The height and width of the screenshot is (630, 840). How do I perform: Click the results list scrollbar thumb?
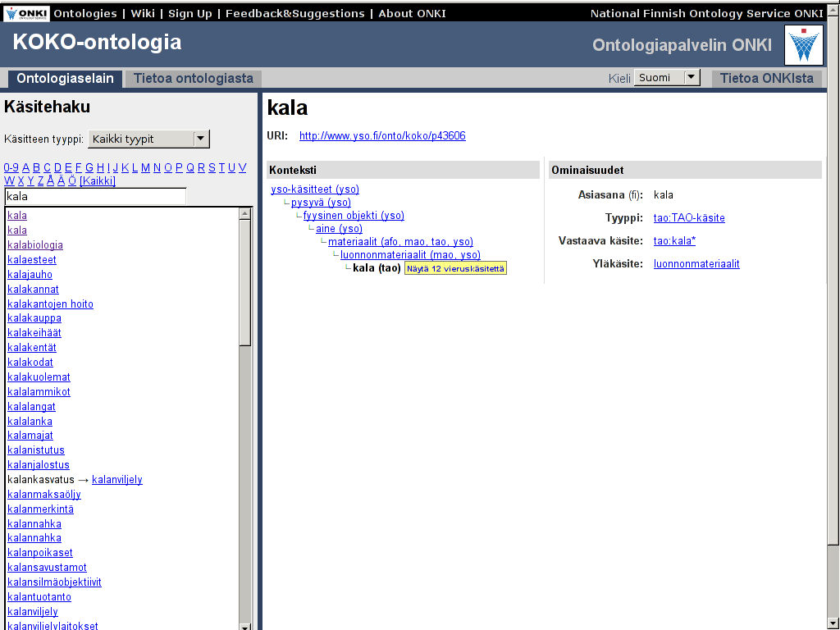[244, 283]
